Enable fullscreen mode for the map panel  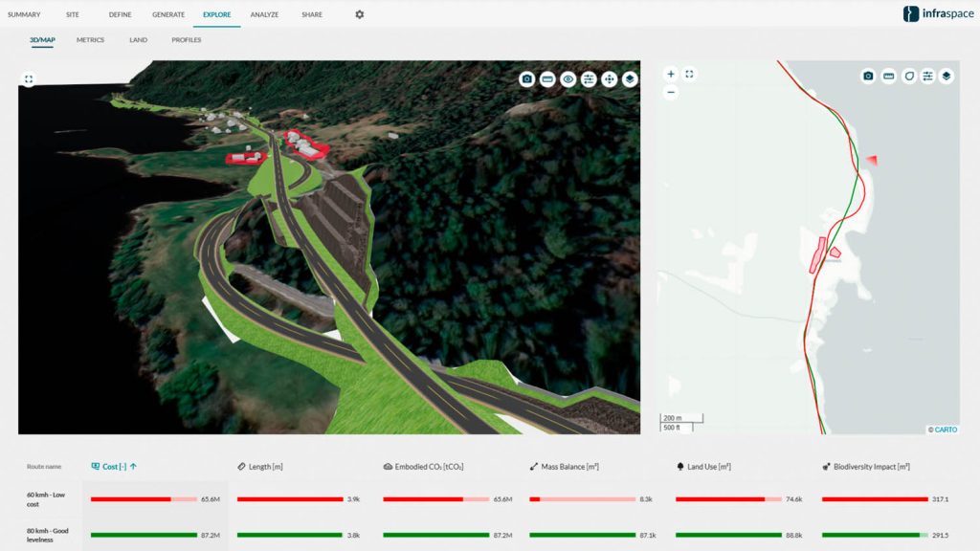(689, 74)
